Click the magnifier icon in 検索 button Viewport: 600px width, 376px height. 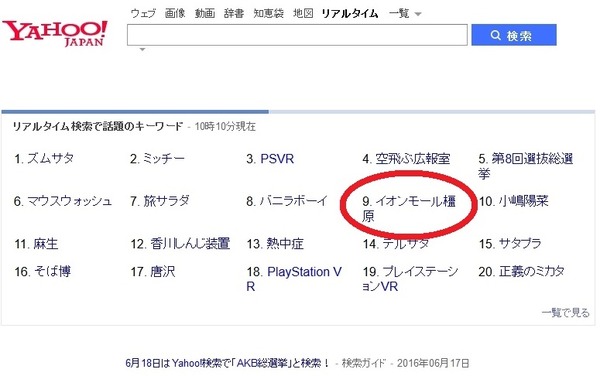pos(496,35)
